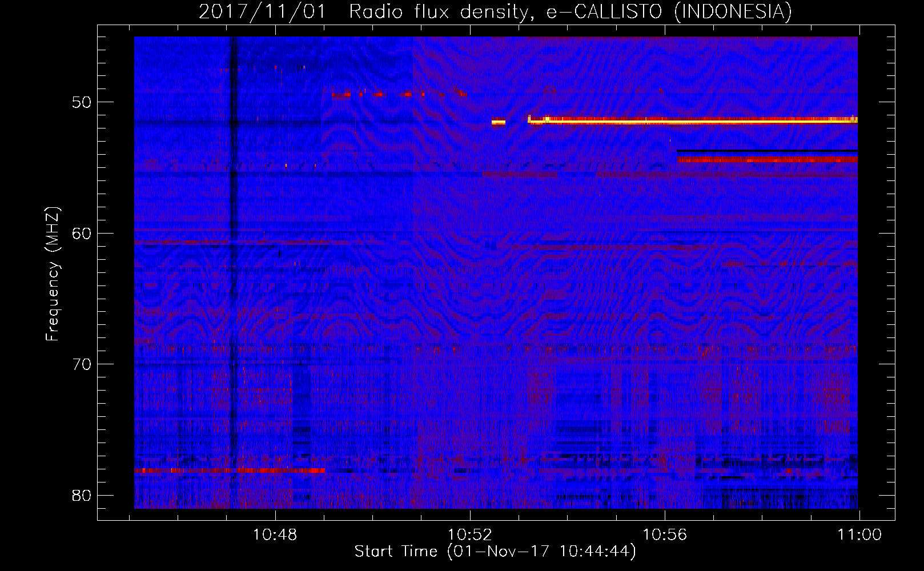Screen dimensions: 924x571
Task: Click the 10:56 time tick label
Action: (665, 535)
